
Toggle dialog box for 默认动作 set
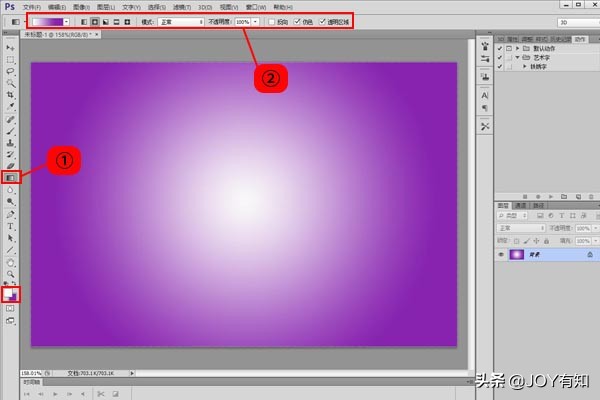(509, 49)
